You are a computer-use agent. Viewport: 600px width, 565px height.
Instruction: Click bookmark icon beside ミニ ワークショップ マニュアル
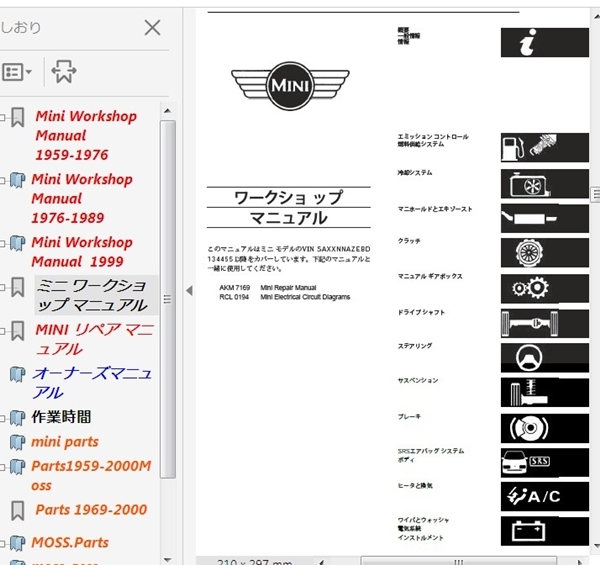(x=18, y=287)
